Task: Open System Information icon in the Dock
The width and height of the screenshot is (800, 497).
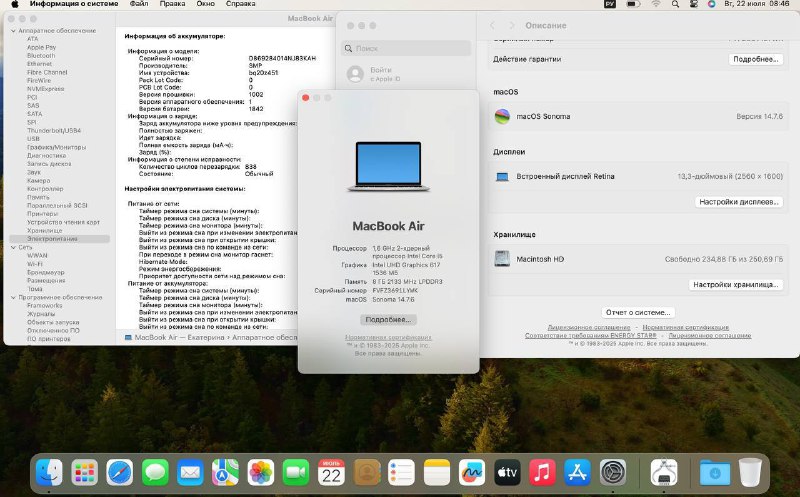Action: click(x=664, y=473)
